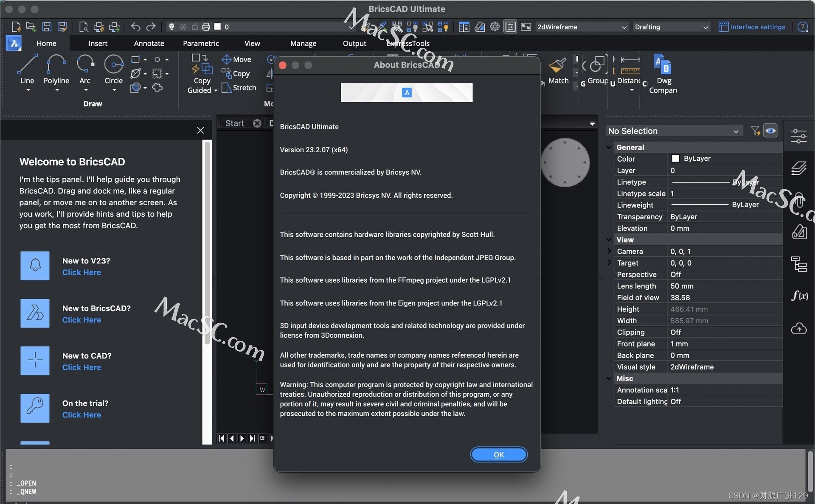Open the drawing tabs list dropdown arrow
Image resolution: width=815 pixels, height=504 pixels.
592,123
